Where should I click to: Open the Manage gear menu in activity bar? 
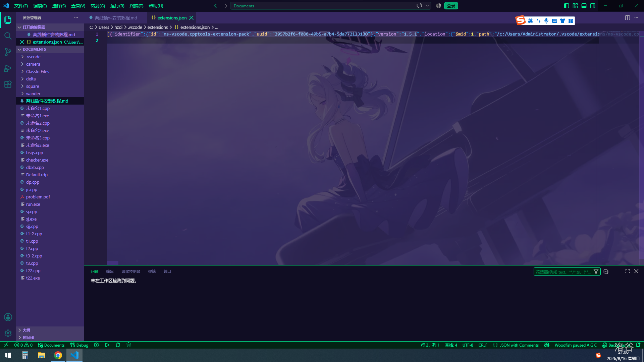pos(8,333)
